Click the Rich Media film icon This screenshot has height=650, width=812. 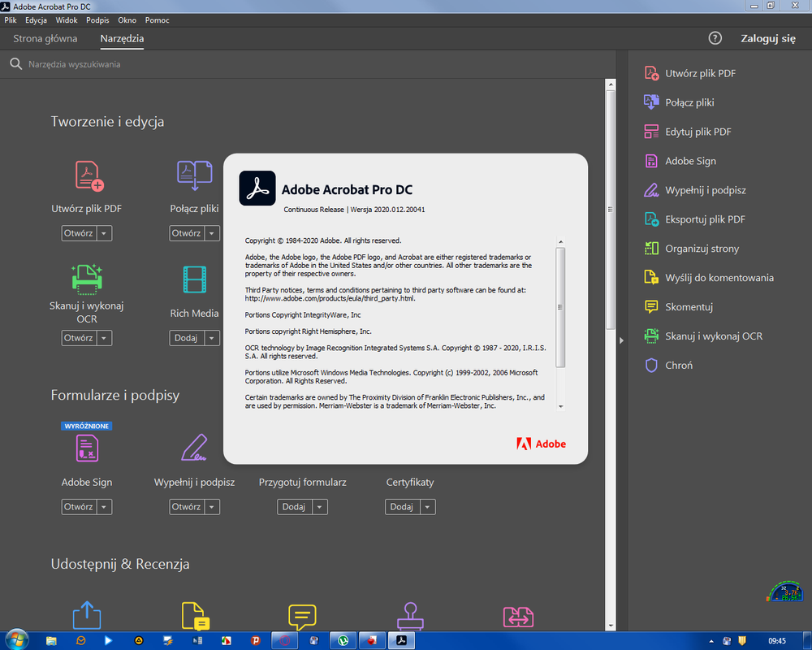(x=195, y=279)
